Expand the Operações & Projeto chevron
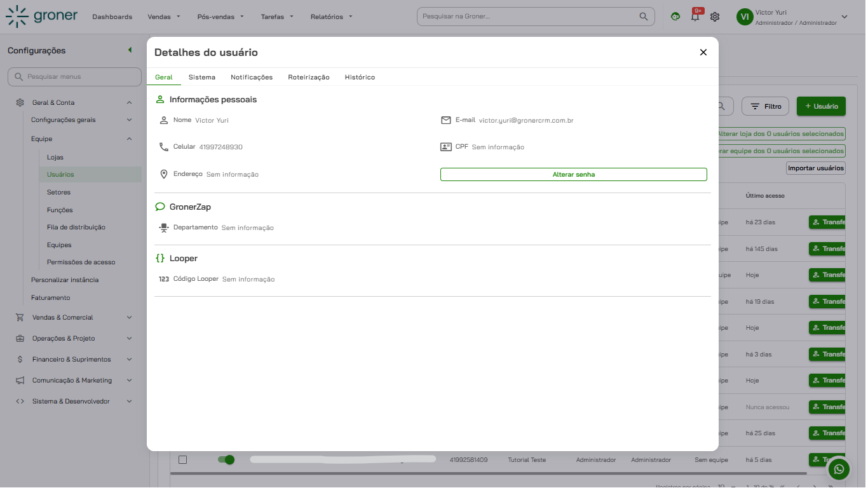868x488 pixels. tap(129, 338)
